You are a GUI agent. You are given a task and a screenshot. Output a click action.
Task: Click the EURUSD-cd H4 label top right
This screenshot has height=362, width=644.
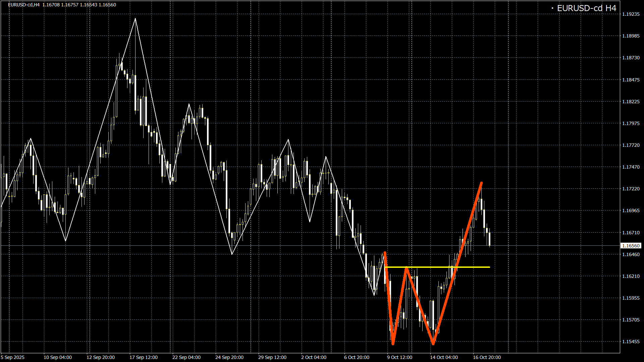586,8
